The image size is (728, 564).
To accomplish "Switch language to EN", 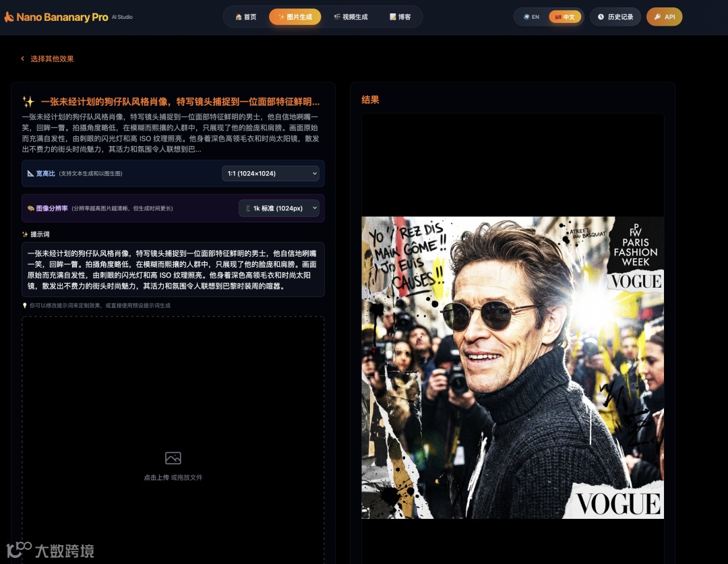I will click(532, 17).
